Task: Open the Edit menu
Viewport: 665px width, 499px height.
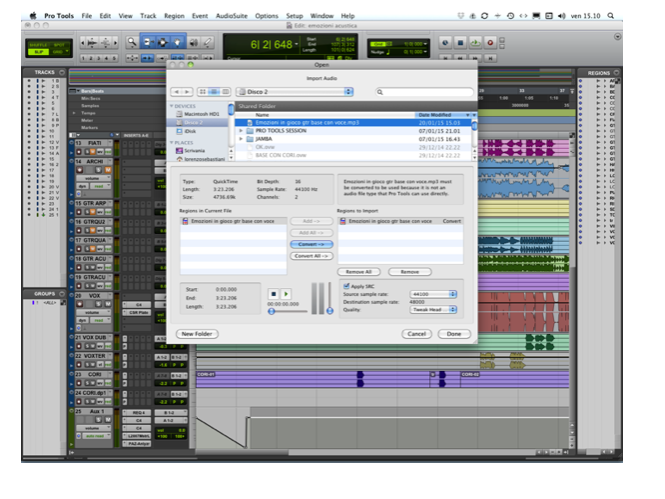Action: [105, 16]
